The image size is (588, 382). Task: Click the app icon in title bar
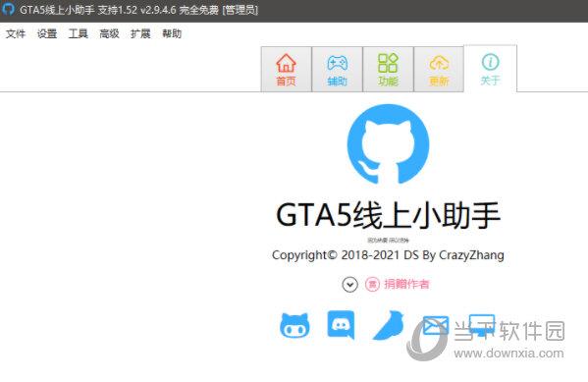click(8, 9)
